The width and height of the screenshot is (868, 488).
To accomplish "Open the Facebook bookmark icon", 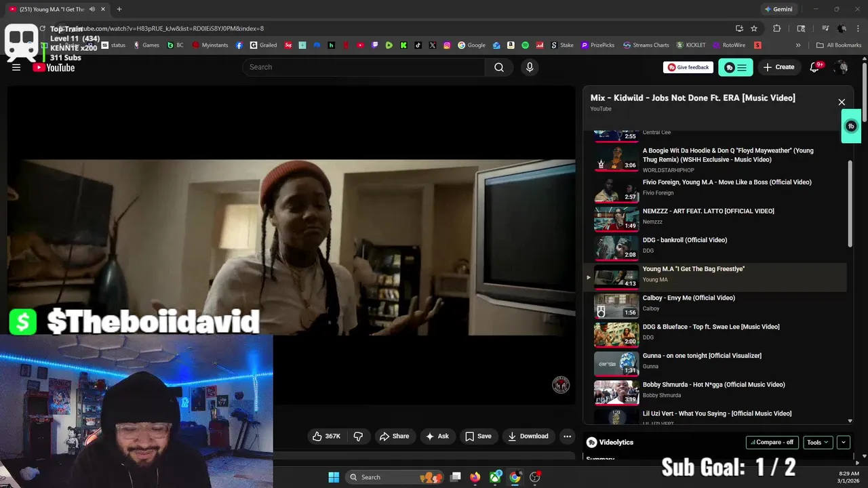I will tap(239, 45).
